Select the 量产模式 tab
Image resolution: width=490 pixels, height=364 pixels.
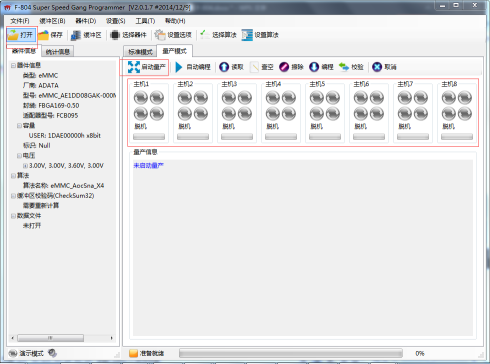(x=175, y=51)
